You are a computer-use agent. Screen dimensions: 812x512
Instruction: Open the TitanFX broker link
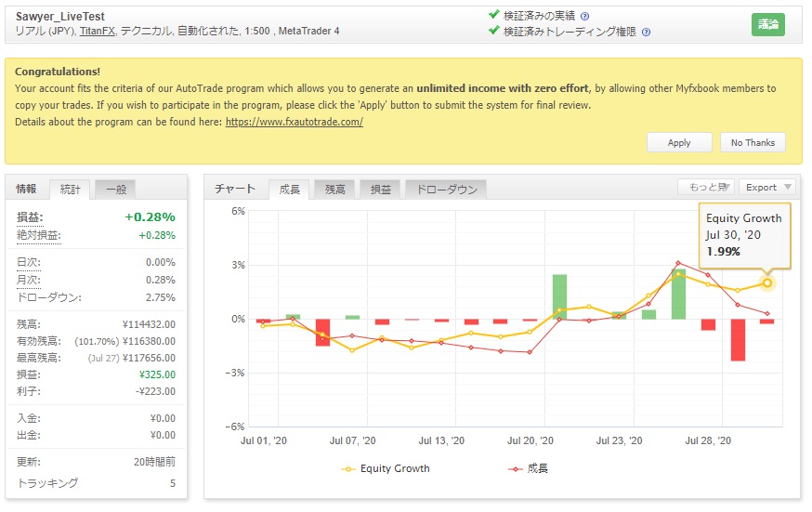tap(96, 32)
